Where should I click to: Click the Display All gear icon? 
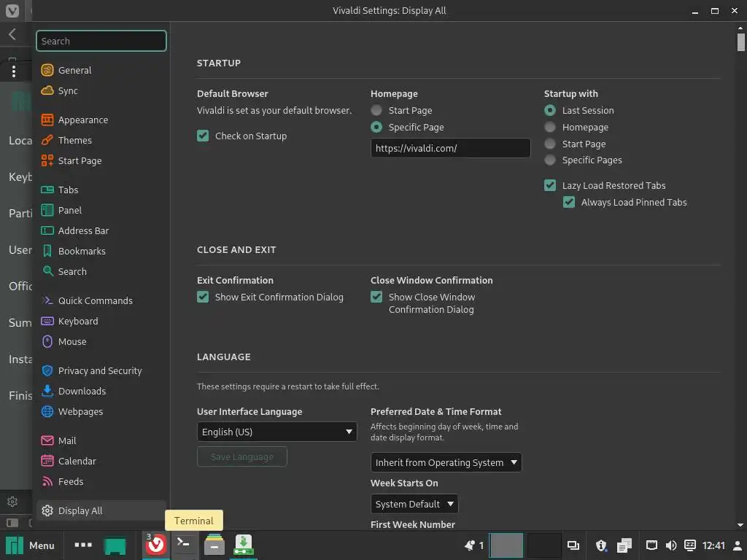(x=47, y=510)
